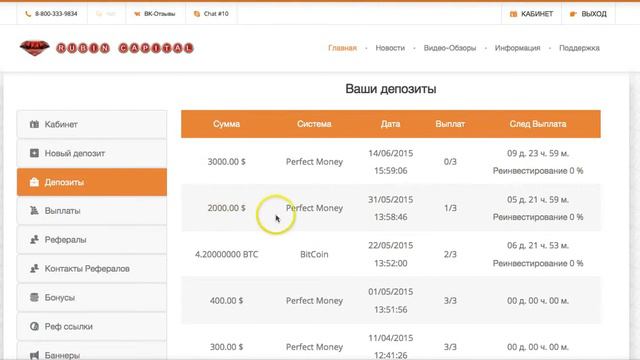Click the Система column header

(314, 124)
